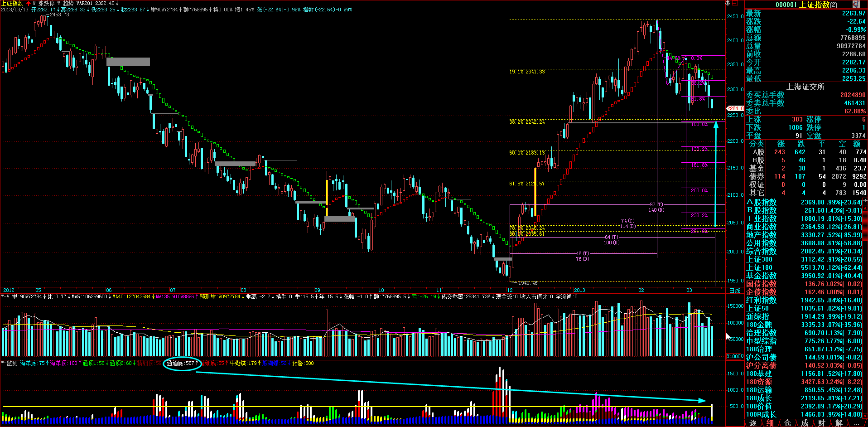Click the red up arrow next to 上证指数
The width and height of the screenshot is (868, 427).
pos(29,3)
